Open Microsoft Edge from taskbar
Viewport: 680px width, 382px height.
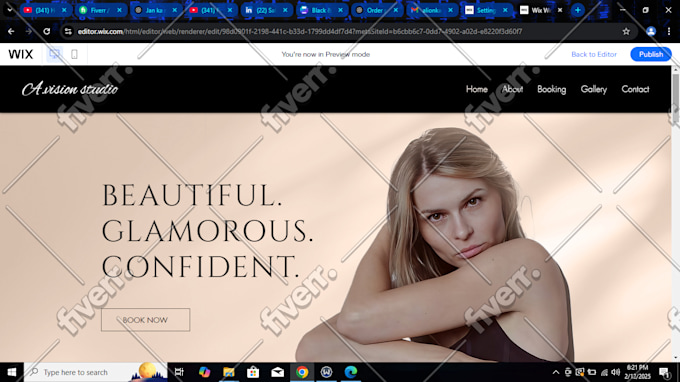350,372
